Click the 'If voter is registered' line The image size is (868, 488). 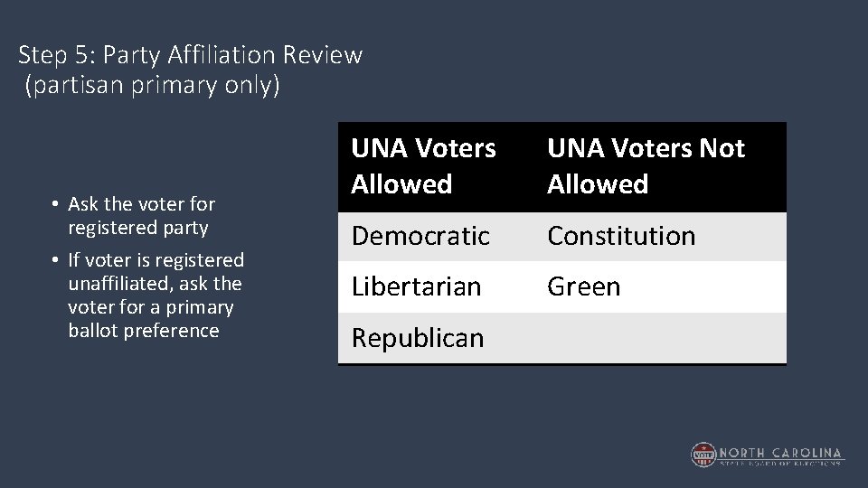coord(156,260)
